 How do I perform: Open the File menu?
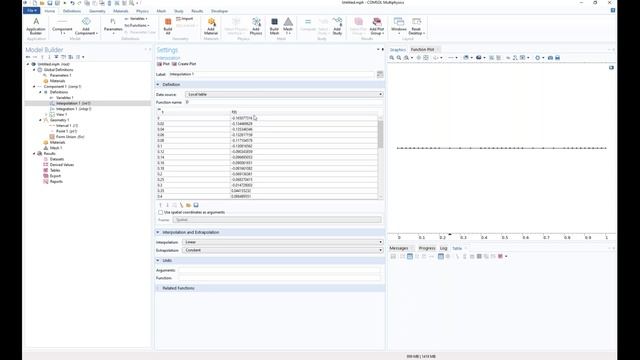click(31, 11)
